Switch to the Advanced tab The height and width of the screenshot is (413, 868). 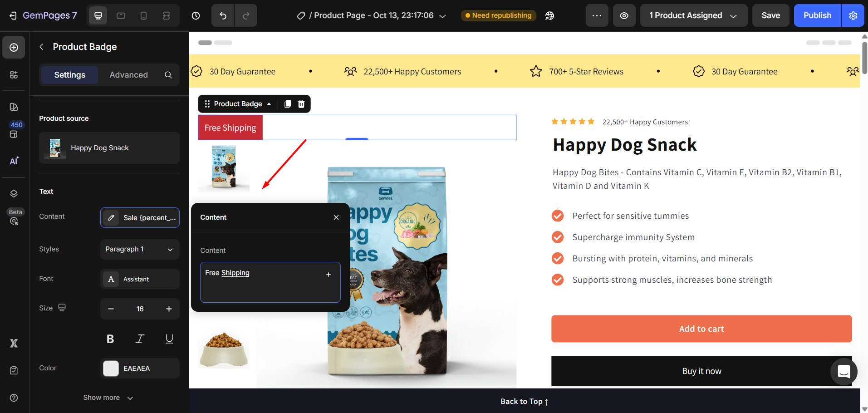(x=128, y=74)
